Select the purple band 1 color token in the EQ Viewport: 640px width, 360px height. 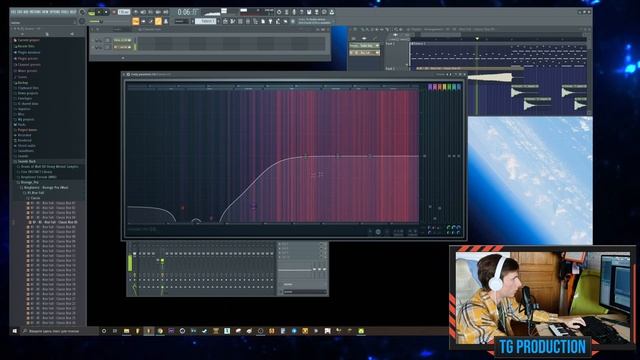point(430,87)
